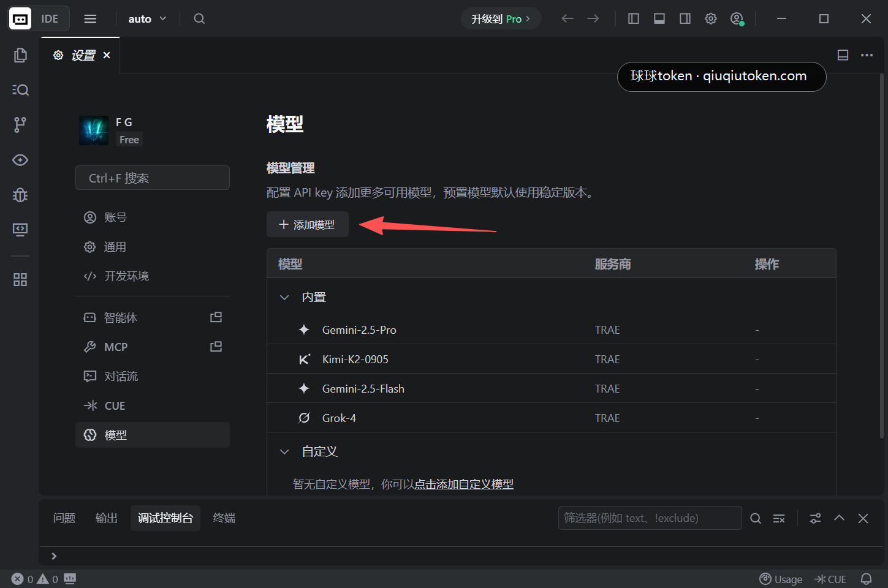This screenshot has height=588, width=888.
Task: Open more actions ellipsis in editor
Action: 867,55
